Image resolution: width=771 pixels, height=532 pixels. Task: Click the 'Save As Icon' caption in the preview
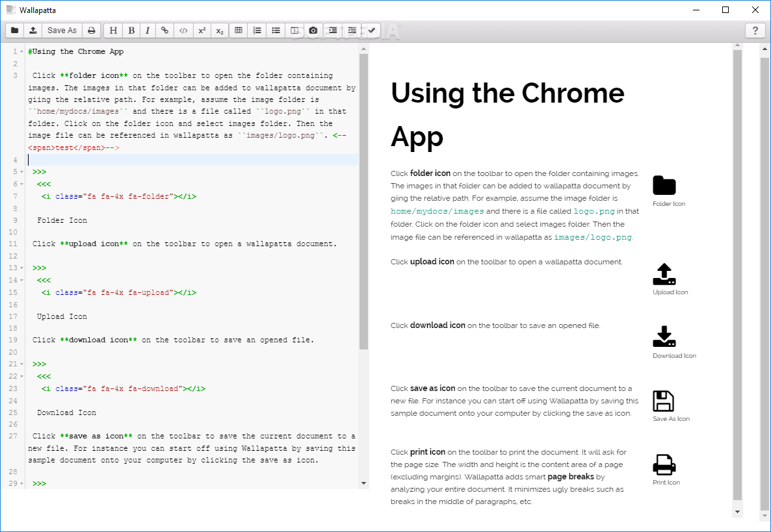click(671, 419)
